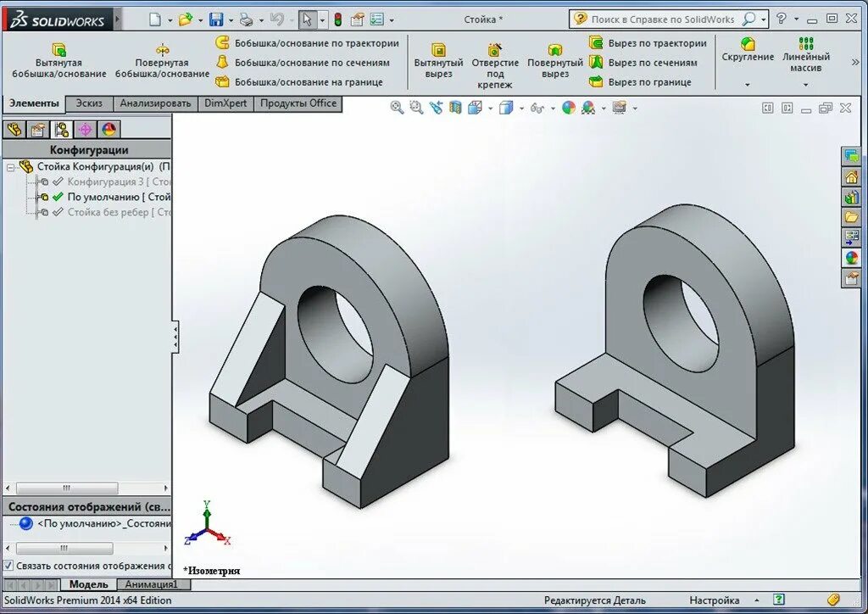Viewport: 868px width, 614px height.
Task: Open the DisplayManager color ball tab icon
Action: tap(109, 130)
